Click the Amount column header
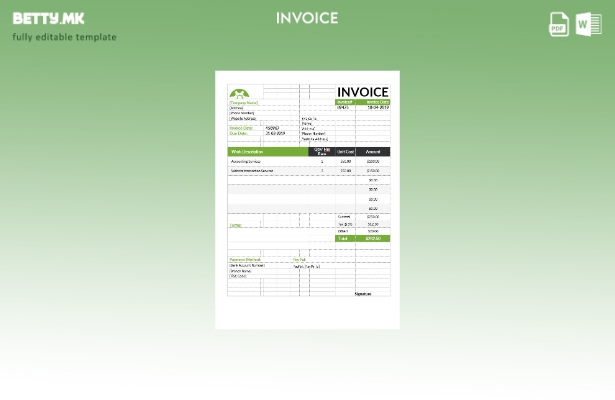This screenshot has width=615, height=400. click(x=373, y=152)
